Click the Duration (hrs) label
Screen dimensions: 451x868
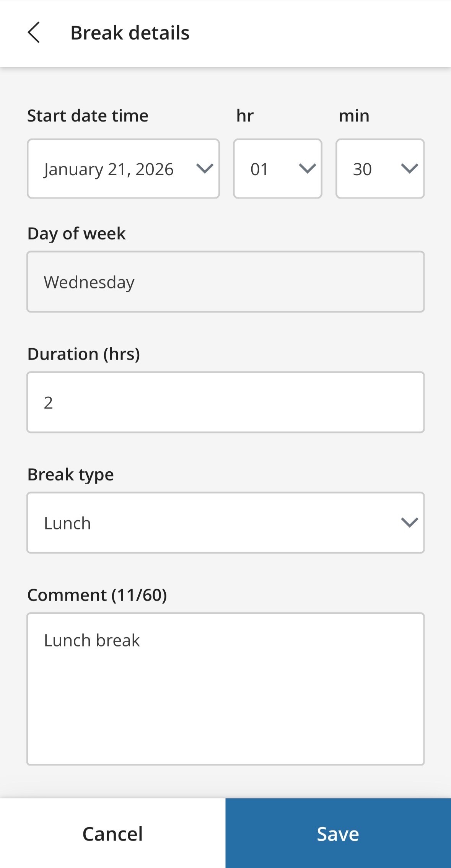84,354
